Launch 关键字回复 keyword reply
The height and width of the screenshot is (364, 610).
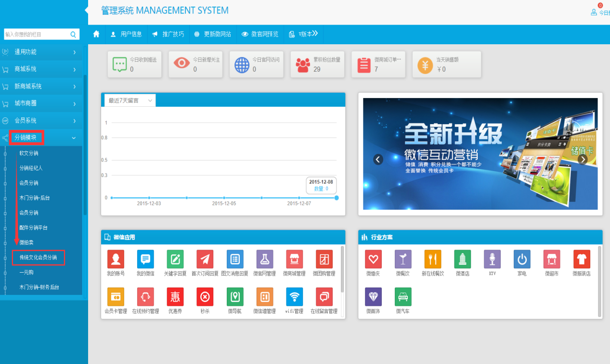point(175,259)
